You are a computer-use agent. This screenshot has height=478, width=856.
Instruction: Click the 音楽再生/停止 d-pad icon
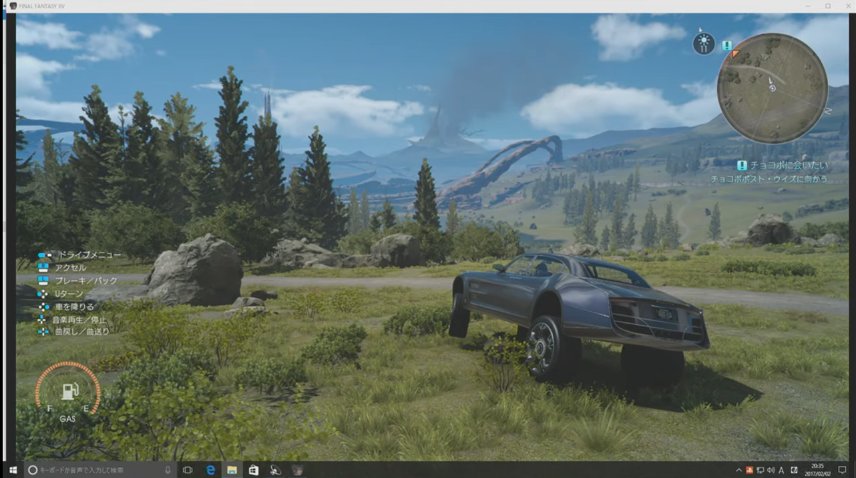42,320
